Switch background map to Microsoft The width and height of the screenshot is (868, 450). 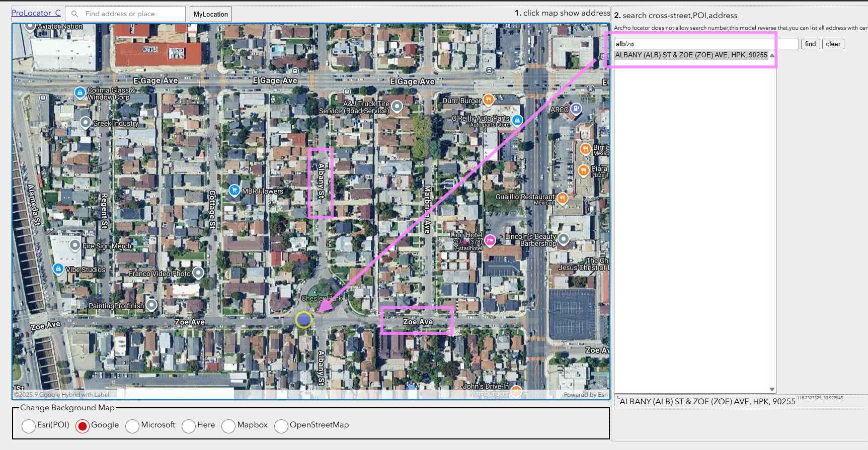pos(132,426)
